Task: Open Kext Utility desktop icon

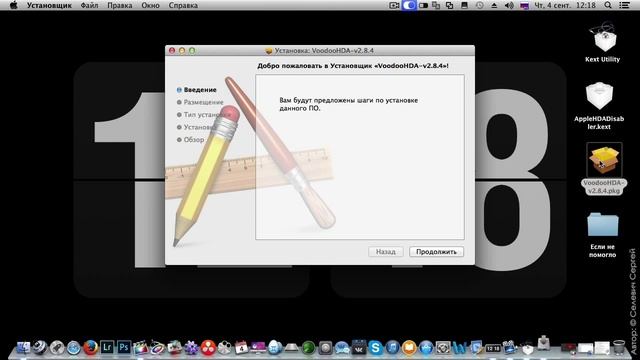Action: click(603, 42)
